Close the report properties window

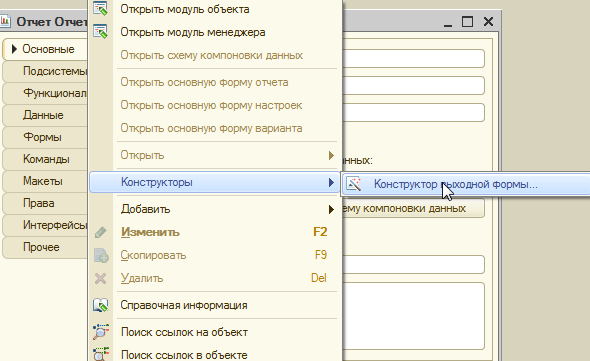pyautogui.click(x=488, y=21)
